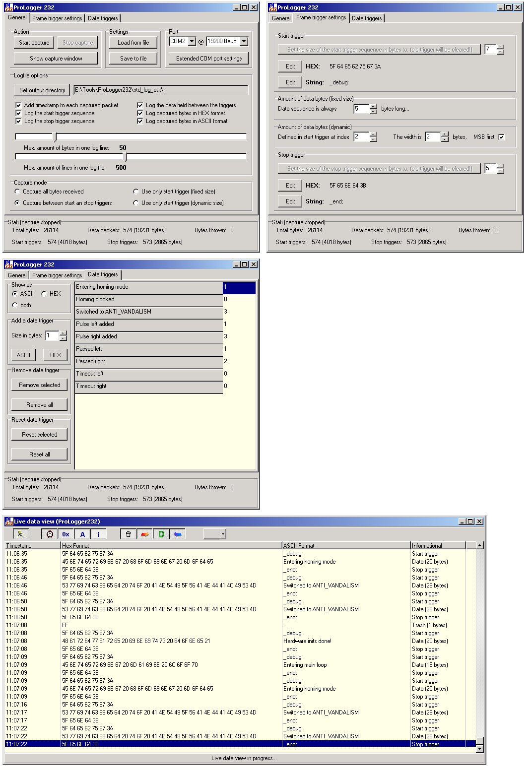Viewport: 532px width, 778px height.
Task: Increase the 'Size in bytes' data trigger stepper
Action: click(63, 333)
